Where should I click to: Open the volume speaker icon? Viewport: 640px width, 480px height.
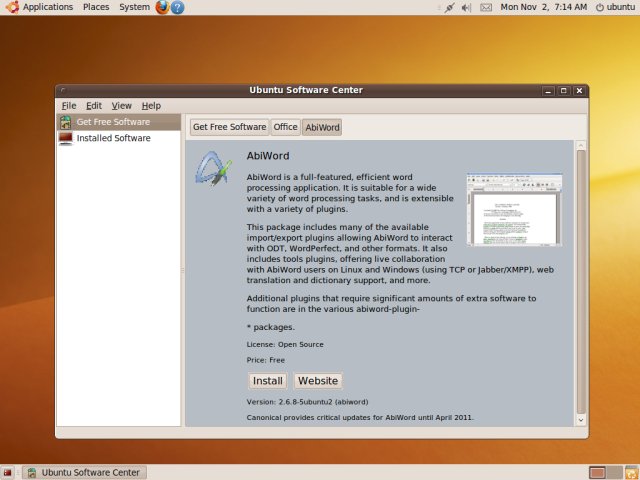tap(466, 7)
